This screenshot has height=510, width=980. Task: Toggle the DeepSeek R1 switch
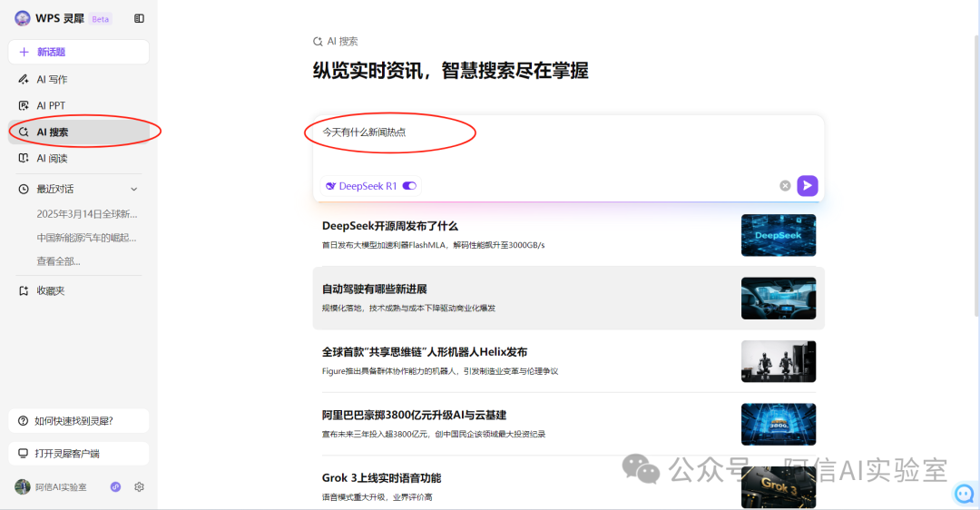point(409,186)
